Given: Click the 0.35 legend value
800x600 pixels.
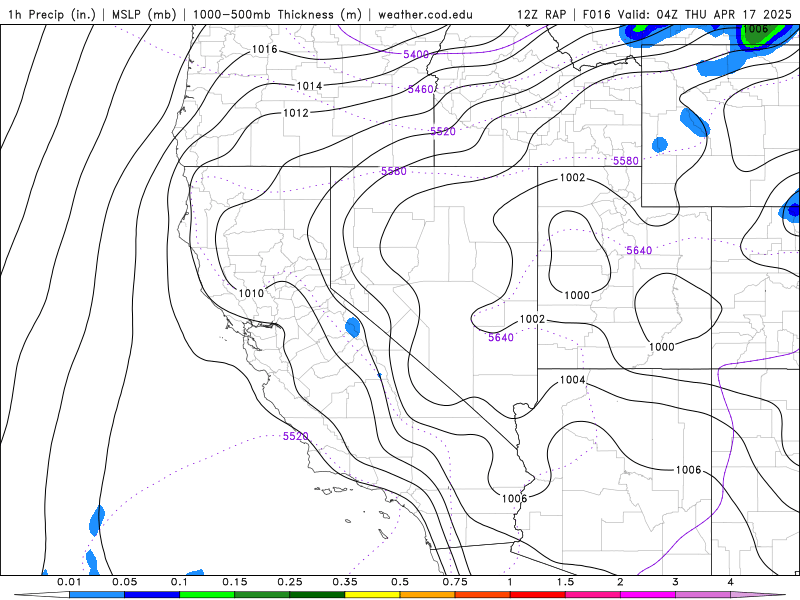Looking at the screenshot, I should pyautogui.click(x=345, y=582).
